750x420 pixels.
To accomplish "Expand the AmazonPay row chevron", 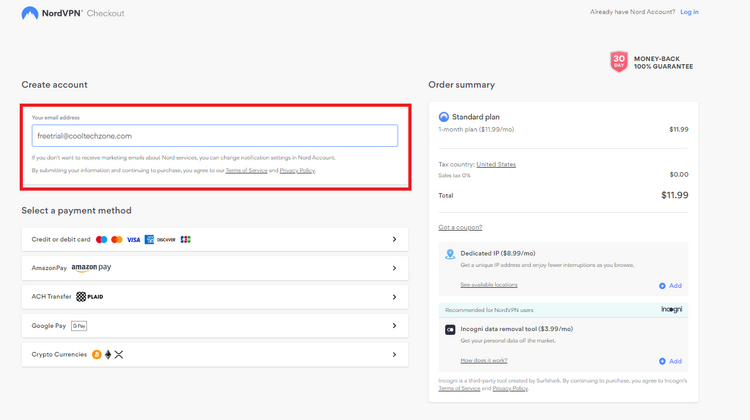I will (x=394, y=268).
